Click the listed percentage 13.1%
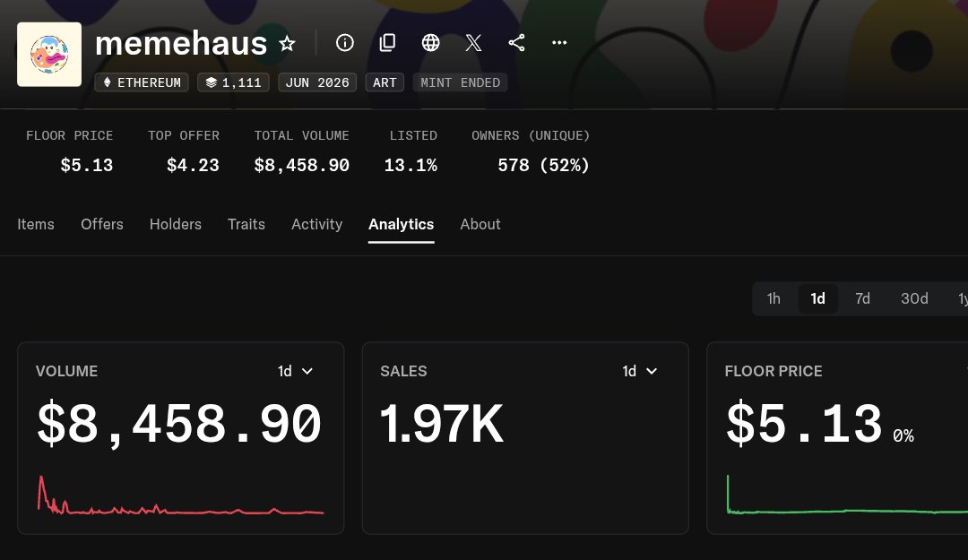The height and width of the screenshot is (560, 968). pos(411,166)
